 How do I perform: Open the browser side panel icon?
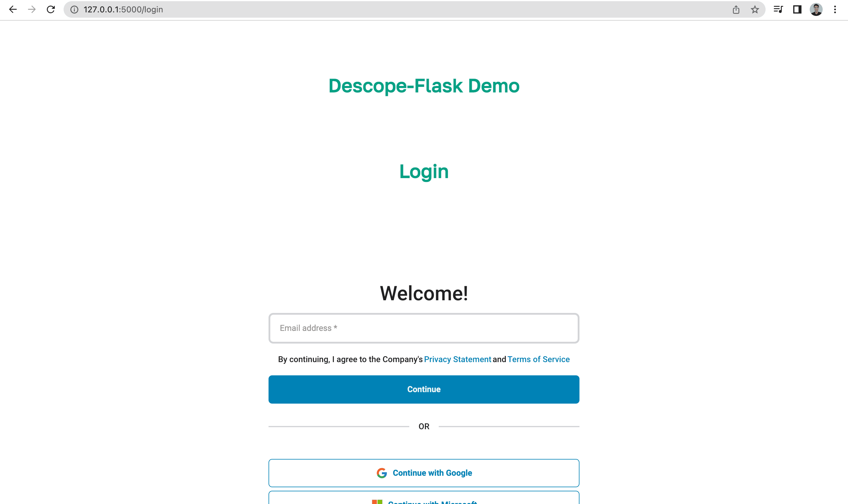coord(797,9)
